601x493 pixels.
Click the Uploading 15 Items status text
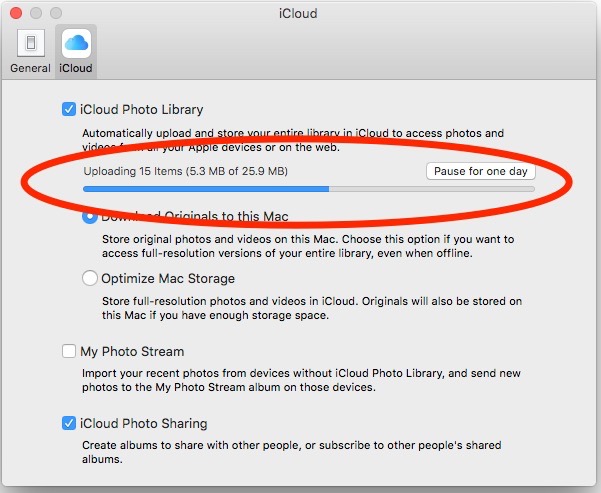(186, 171)
